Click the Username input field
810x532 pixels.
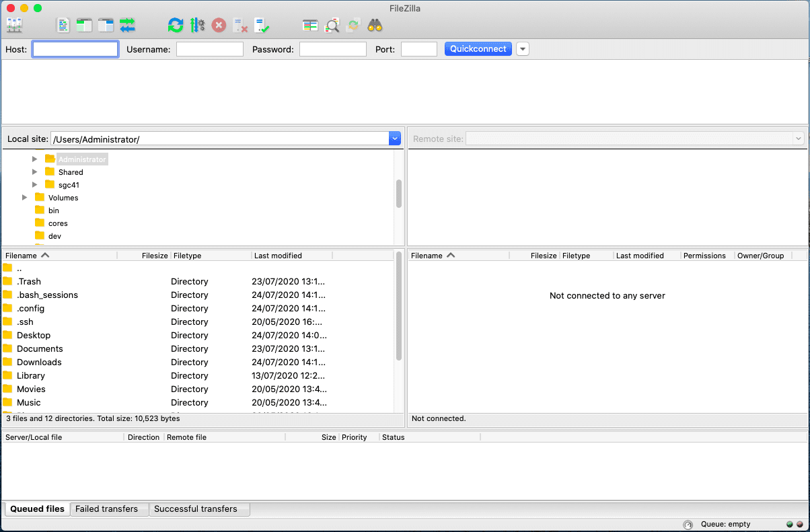point(210,49)
